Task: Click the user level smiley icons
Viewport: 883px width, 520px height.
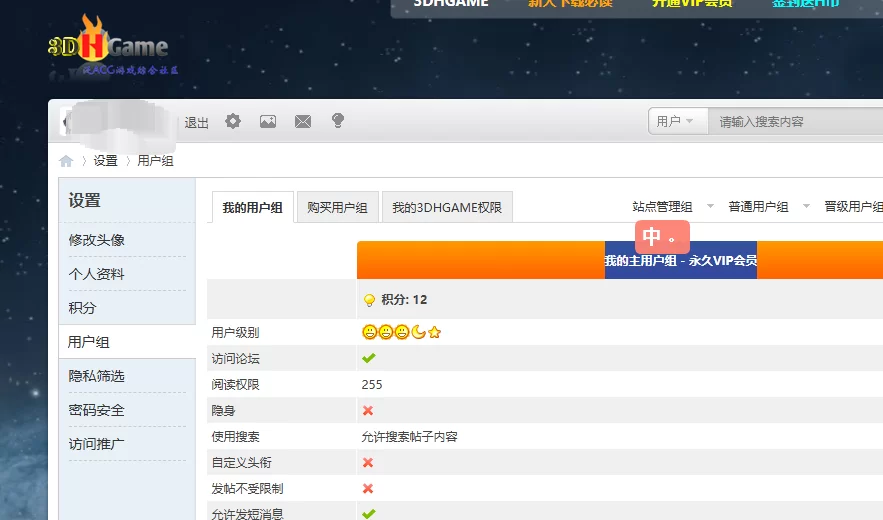Action: tap(402, 332)
